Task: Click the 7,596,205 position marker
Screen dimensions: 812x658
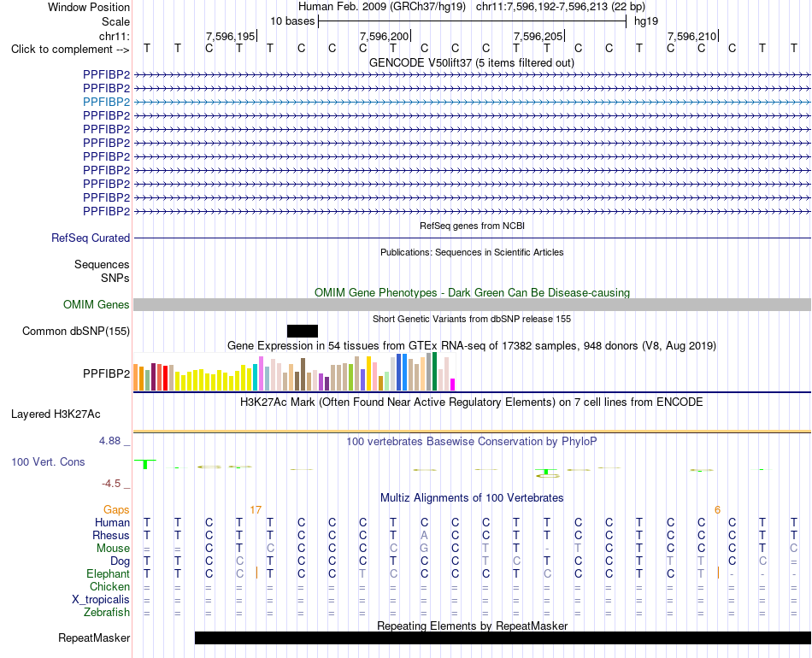Action: 538,36
